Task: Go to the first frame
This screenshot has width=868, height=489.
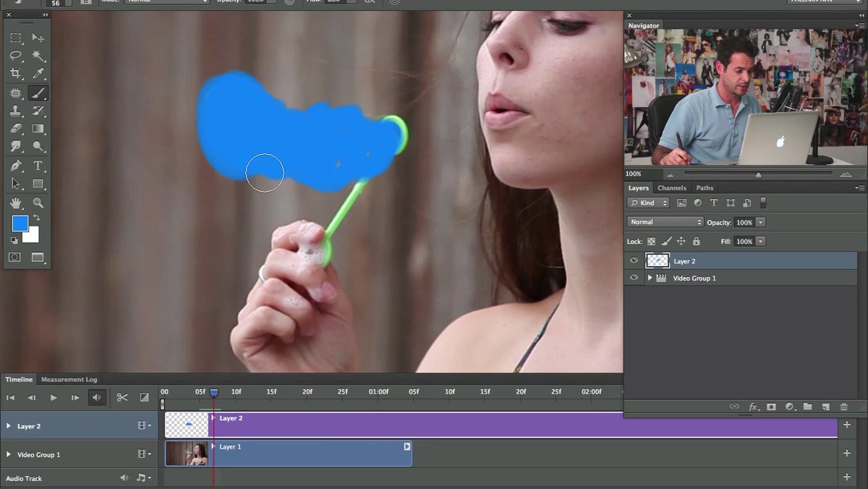Action: (x=10, y=397)
